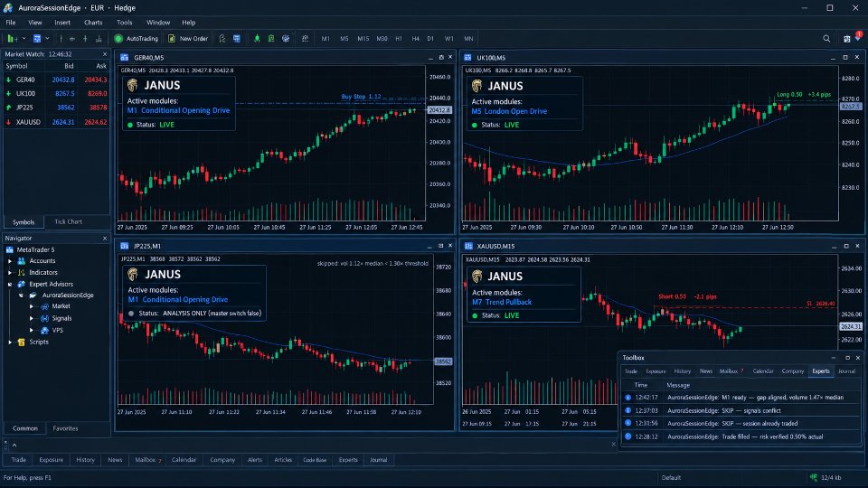Open Alerts tab in bottom terminal bar

coord(255,460)
